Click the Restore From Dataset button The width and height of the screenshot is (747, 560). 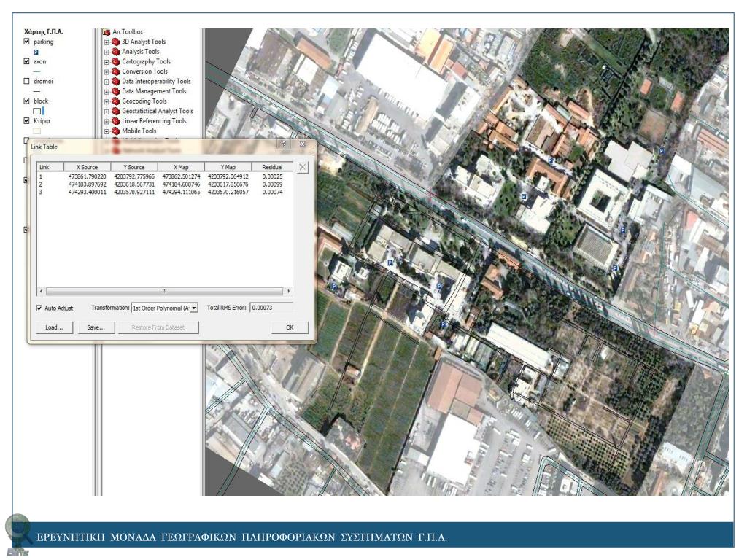tap(158, 327)
